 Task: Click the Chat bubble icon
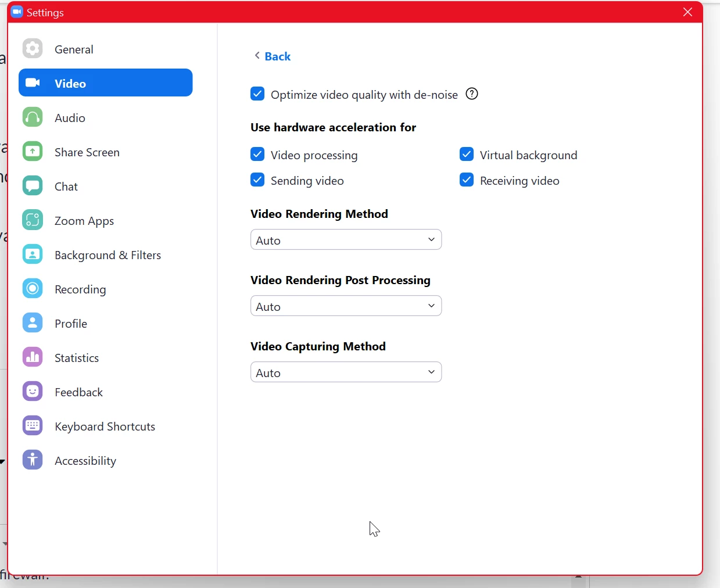(x=33, y=185)
